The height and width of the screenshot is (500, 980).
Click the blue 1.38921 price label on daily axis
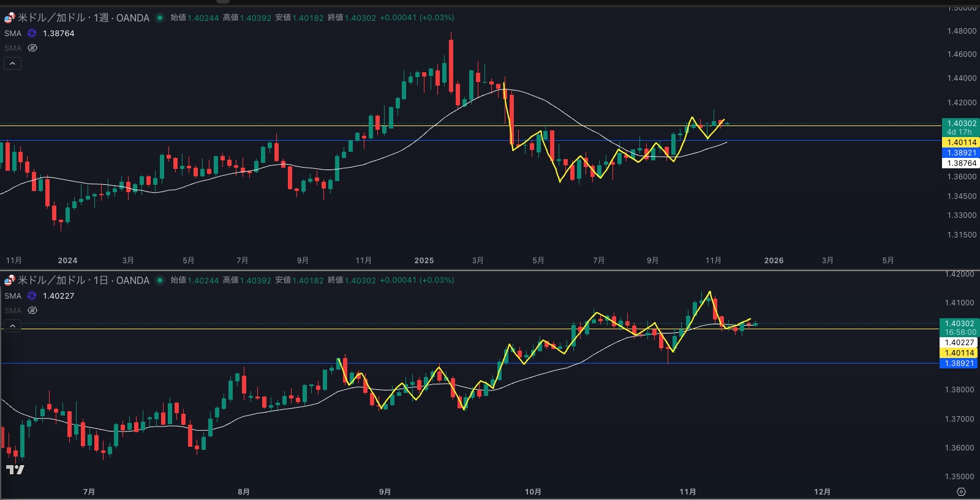[x=960, y=364]
